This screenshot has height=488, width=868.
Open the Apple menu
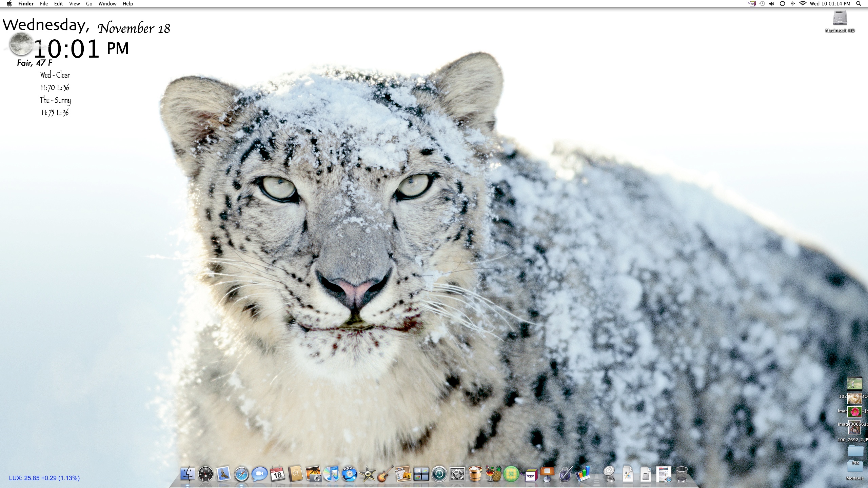click(9, 4)
